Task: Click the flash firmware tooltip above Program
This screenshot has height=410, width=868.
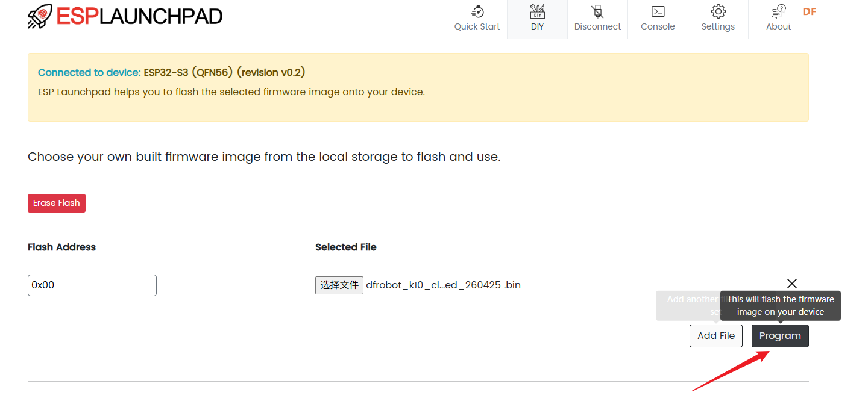Action: tap(781, 305)
